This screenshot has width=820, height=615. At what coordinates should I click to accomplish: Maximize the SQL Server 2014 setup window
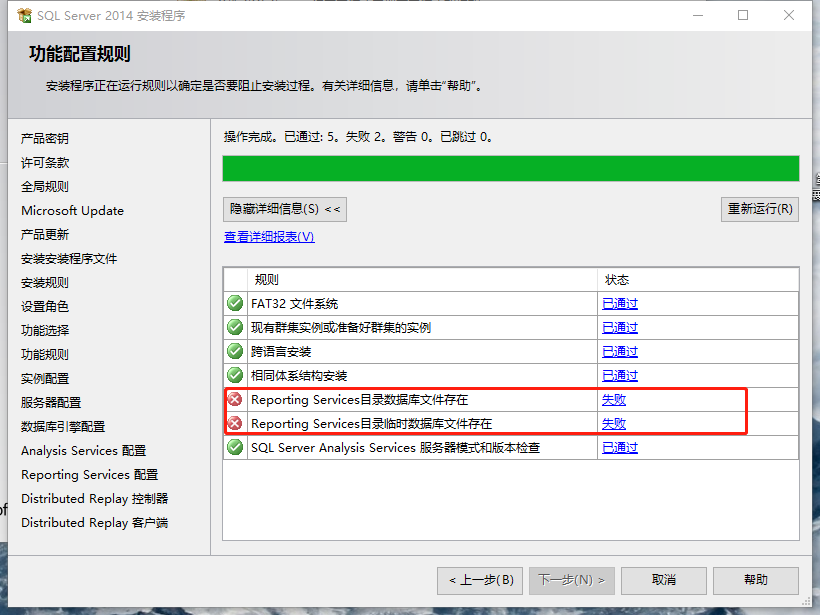tap(743, 15)
